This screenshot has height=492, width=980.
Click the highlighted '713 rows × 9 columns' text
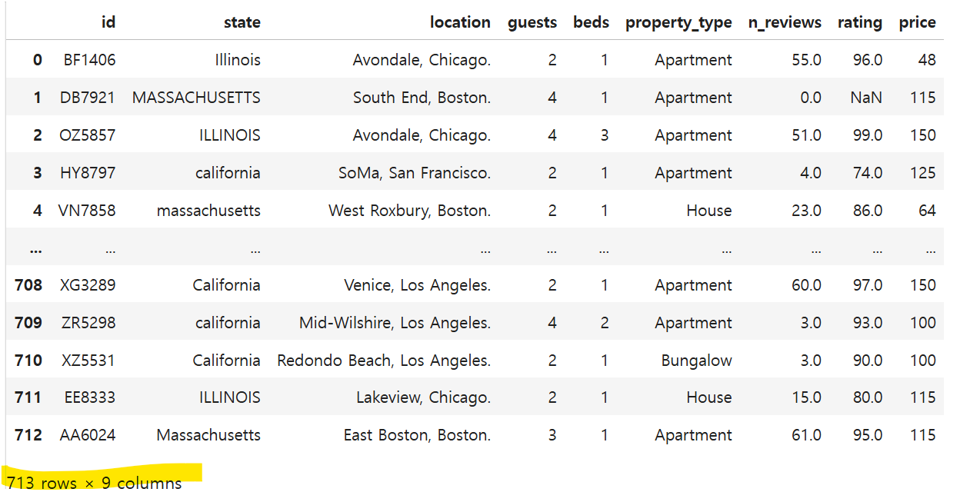tap(95, 483)
